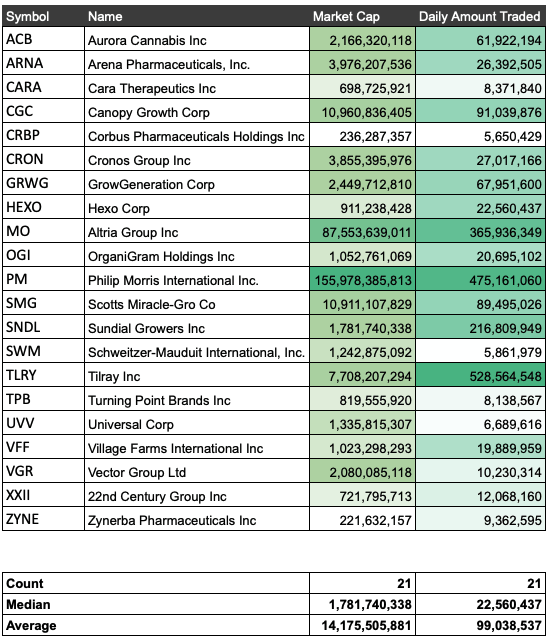Viewport: 548px width, 639px height.
Task: Select GrowGeneration Corp name cell
Action: pos(197,183)
